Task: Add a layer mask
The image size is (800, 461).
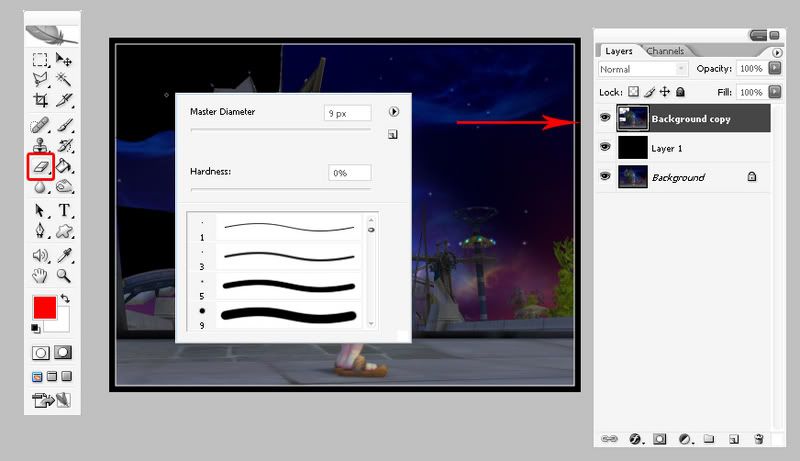Action: pyautogui.click(x=660, y=439)
